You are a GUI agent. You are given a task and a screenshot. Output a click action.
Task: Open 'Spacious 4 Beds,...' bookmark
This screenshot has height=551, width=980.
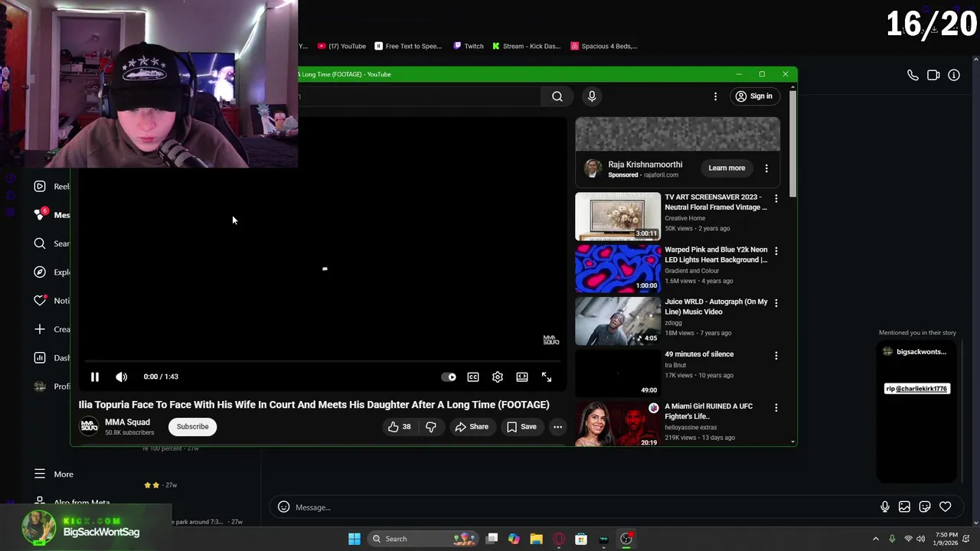pos(604,46)
